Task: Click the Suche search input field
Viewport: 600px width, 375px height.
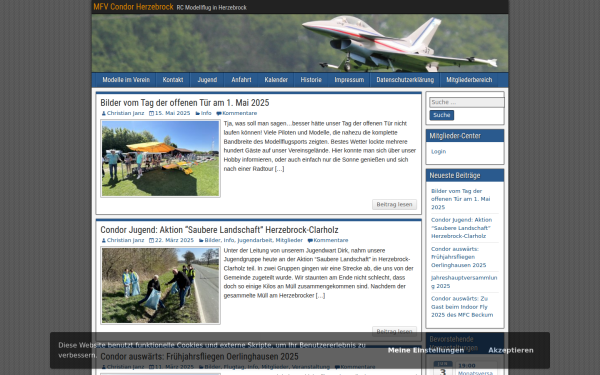Action: click(x=466, y=102)
